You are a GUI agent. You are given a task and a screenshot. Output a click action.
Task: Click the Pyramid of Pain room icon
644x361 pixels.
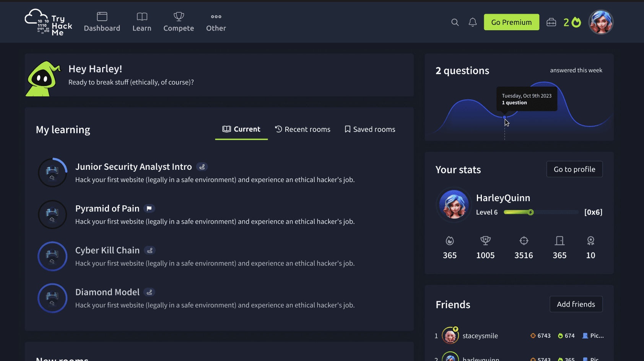[52, 215]
